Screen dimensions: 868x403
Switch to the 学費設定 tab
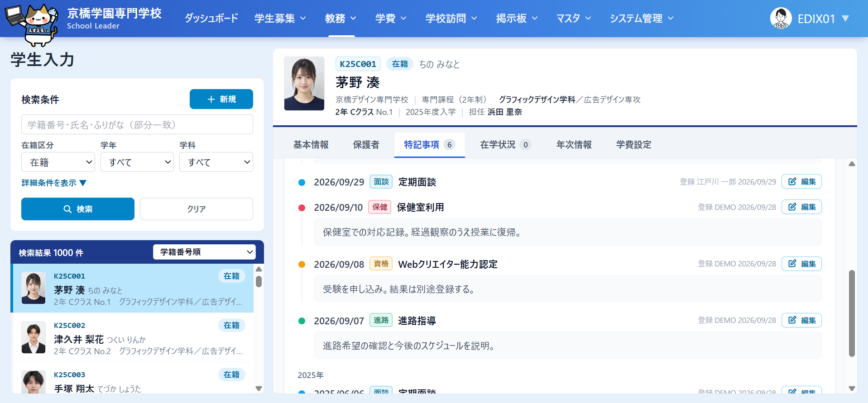634,145
